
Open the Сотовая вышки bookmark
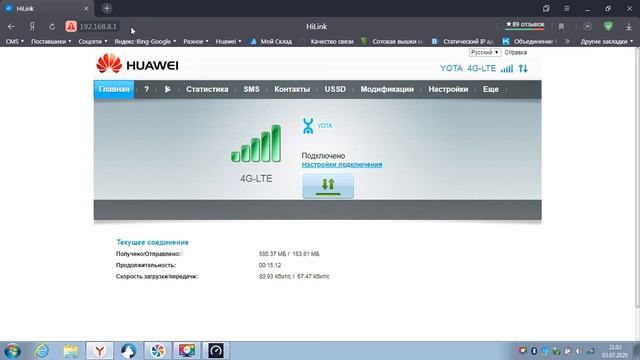[392, 41]
